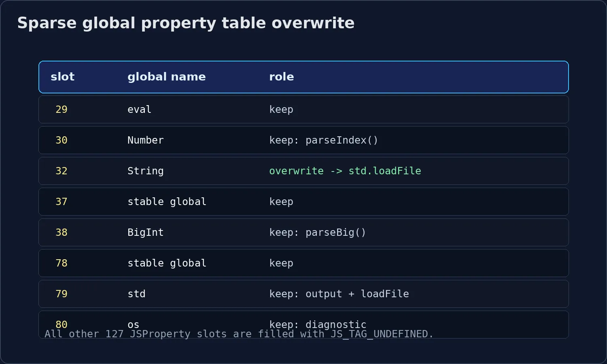Click the 'role' column header
This screenshot has width=607, height=364.
pyautogui.click(x=282, y=77)
